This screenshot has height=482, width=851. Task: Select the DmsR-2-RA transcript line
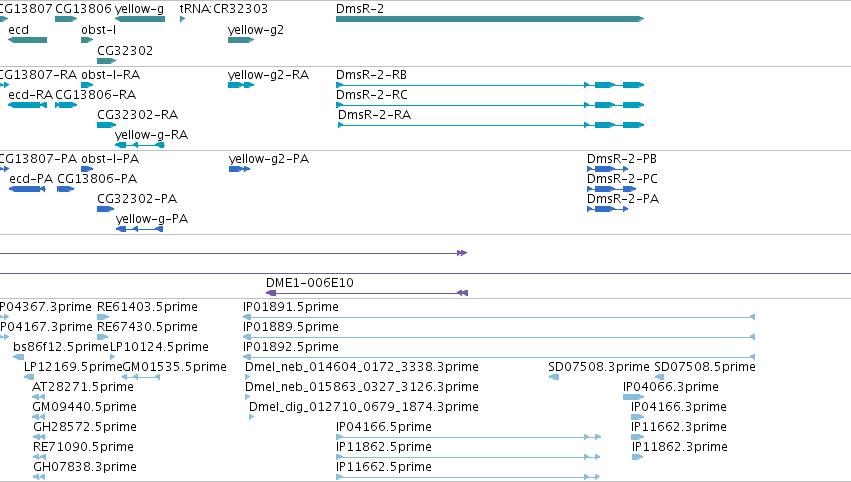(x=491, y=125)
